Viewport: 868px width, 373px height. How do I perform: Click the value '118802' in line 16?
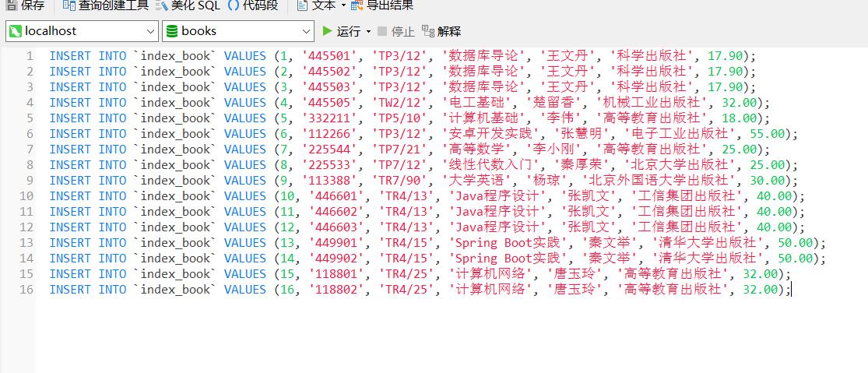[337, 289]
